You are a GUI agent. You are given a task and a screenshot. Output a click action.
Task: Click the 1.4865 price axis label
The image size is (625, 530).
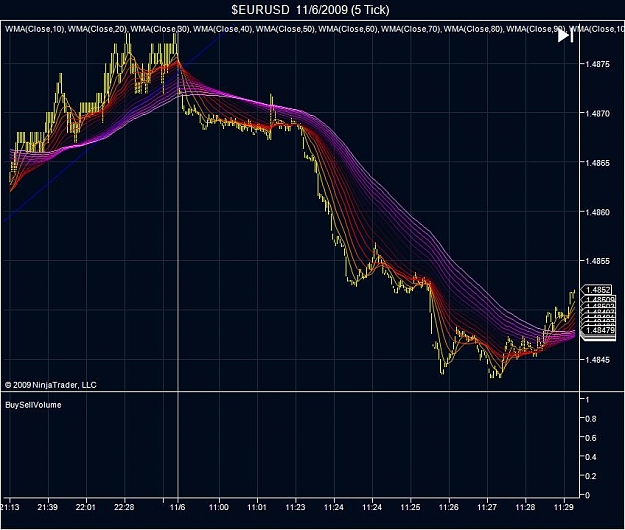click(x=597, y=163)
